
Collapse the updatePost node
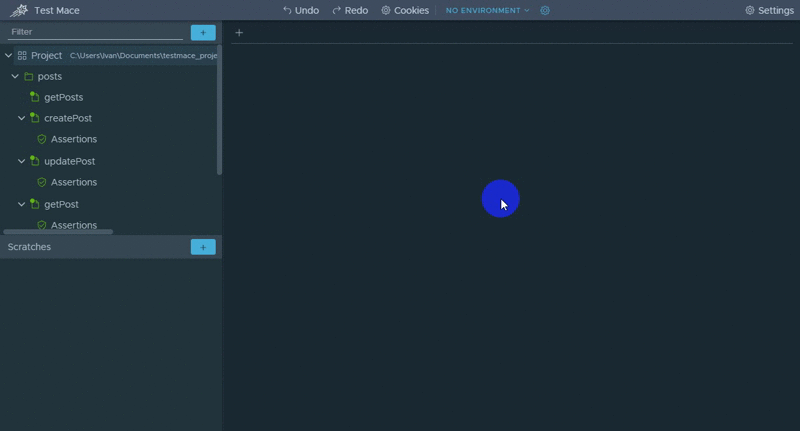[21, 161]
